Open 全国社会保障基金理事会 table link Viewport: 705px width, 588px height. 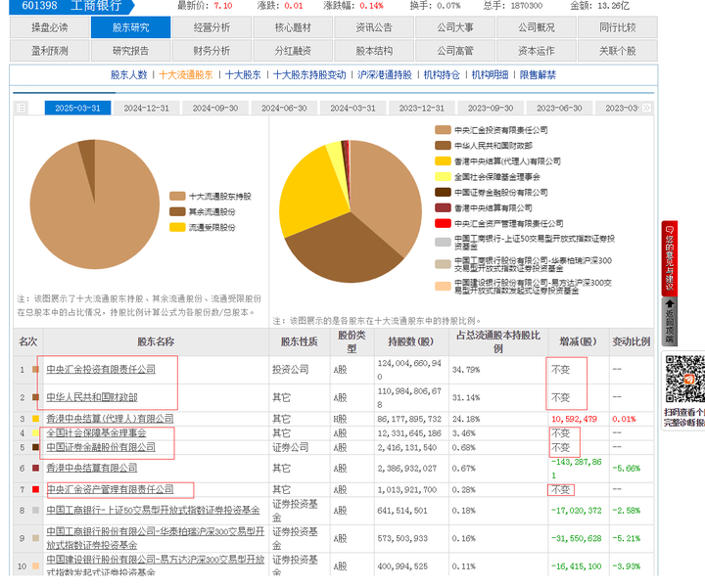coord(96,433)
